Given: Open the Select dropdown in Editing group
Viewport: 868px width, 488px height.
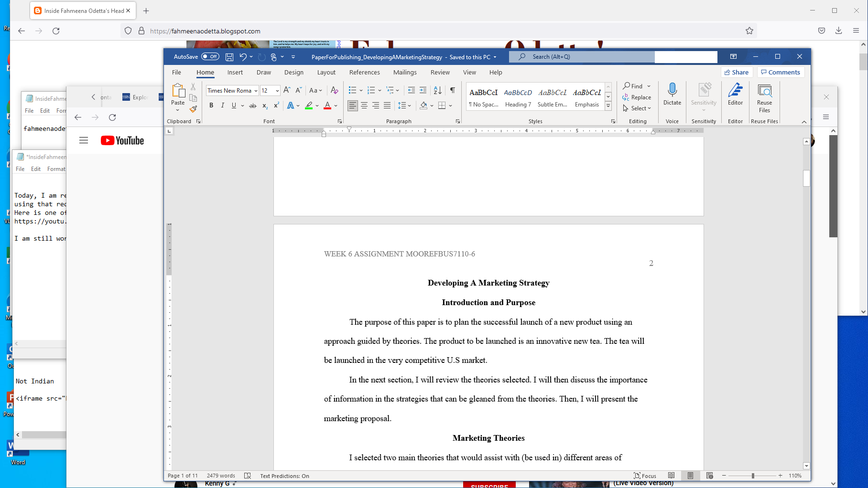Looking at the screenshot, I should pos(637,108).
